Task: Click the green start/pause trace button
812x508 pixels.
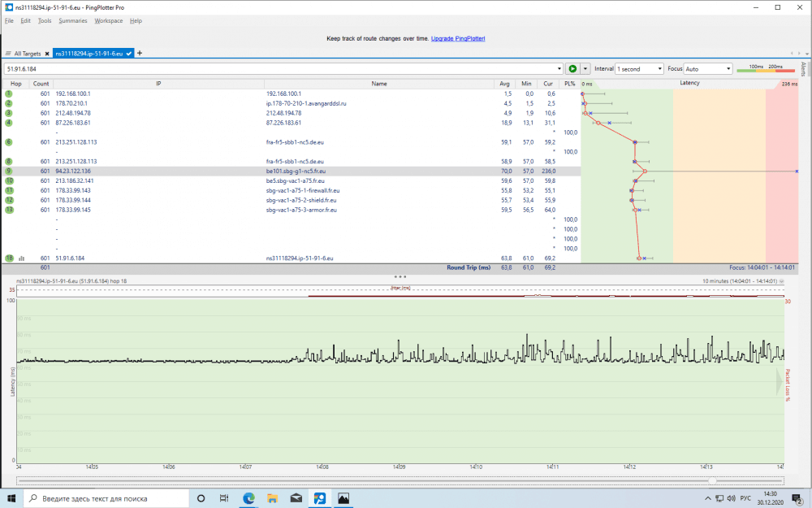Action: tap(572, 69)
